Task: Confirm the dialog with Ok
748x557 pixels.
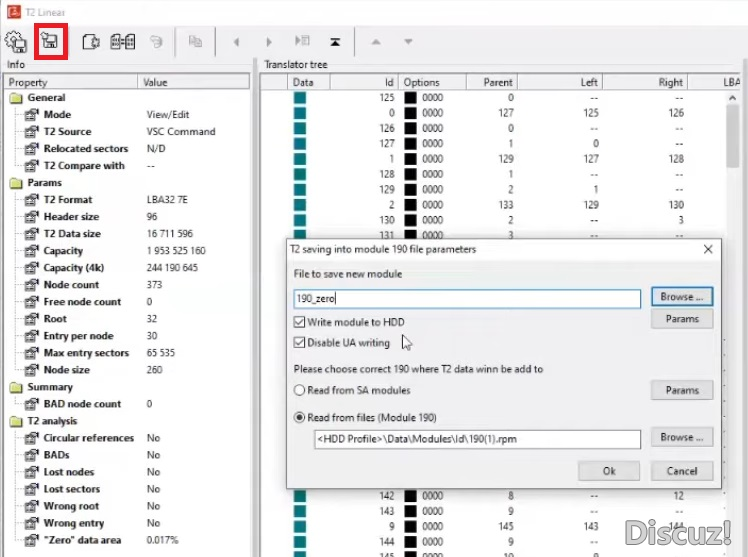Action: coord(609,471)
